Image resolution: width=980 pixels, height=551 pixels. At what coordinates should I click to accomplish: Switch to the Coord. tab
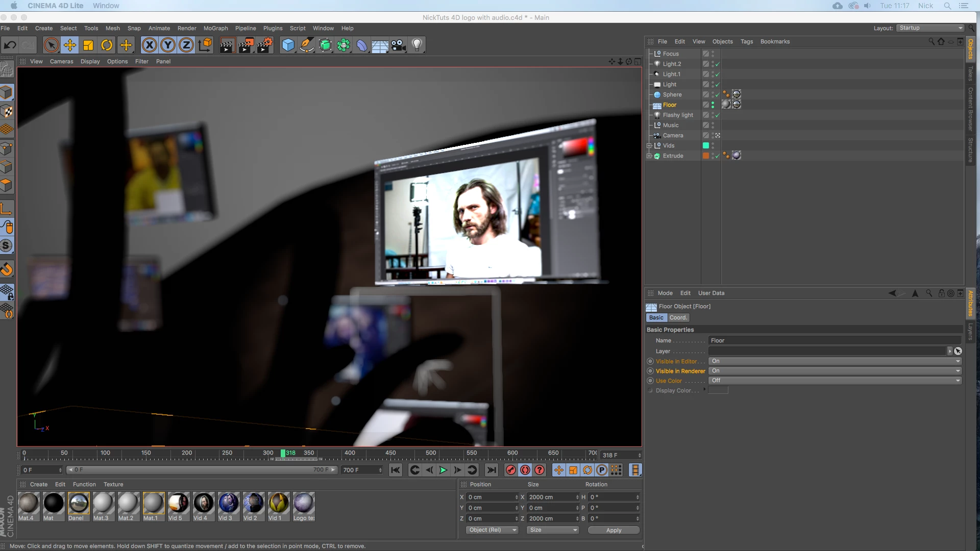point(678,318)
